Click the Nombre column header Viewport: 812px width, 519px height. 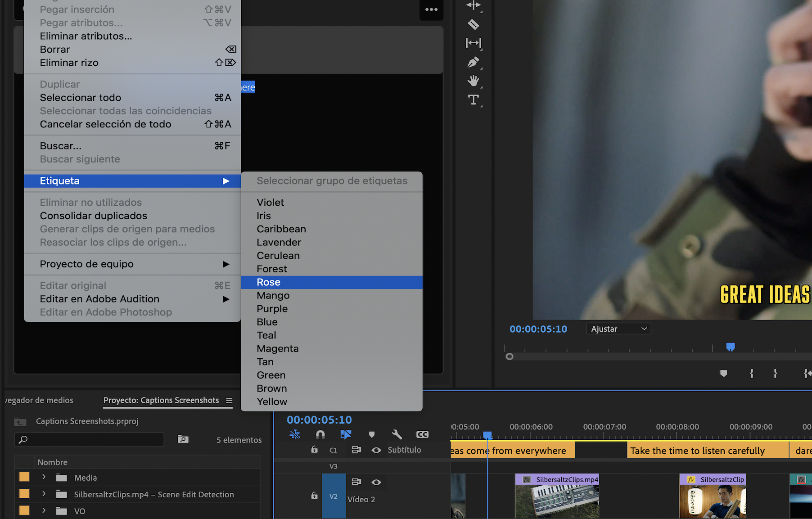coord(53,462)
